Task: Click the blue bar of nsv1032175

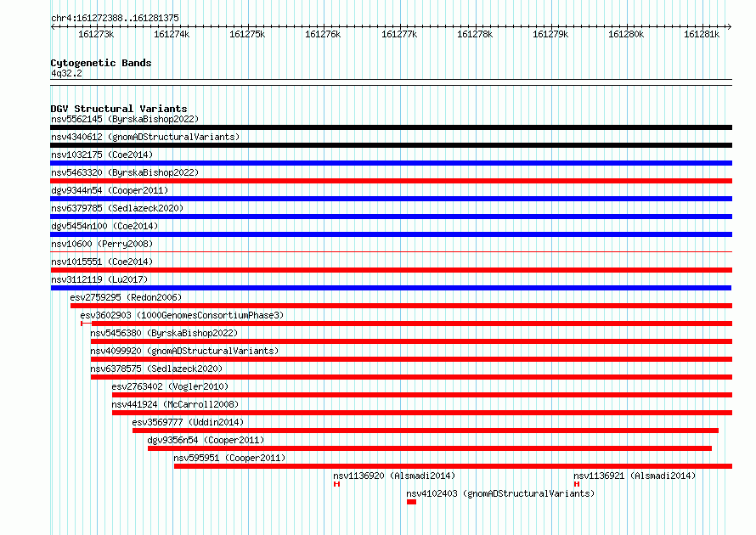Action: click(x=391, y=163)
